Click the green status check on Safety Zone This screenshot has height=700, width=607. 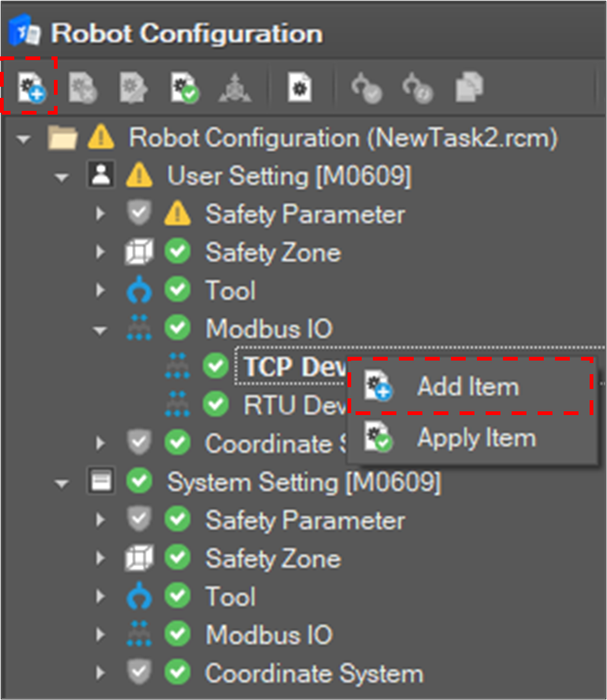178,252
